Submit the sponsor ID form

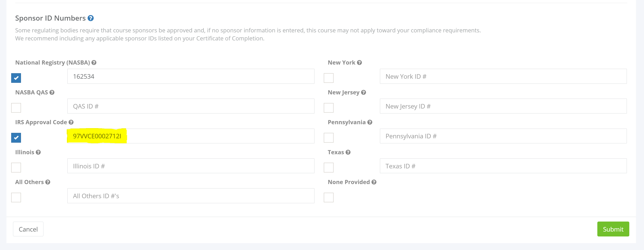[x=613, y=229]
